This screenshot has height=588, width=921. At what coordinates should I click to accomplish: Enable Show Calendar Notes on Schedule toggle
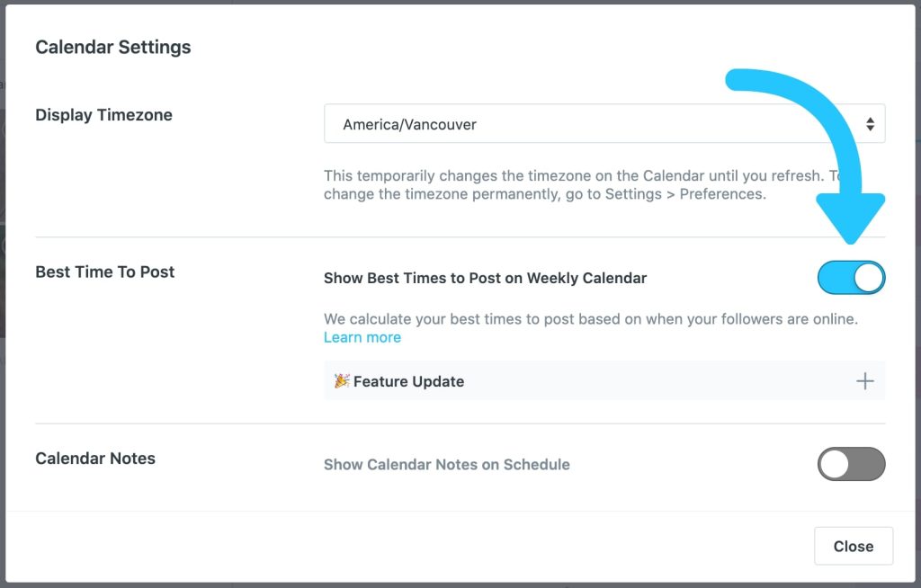[x=851, y=464]
